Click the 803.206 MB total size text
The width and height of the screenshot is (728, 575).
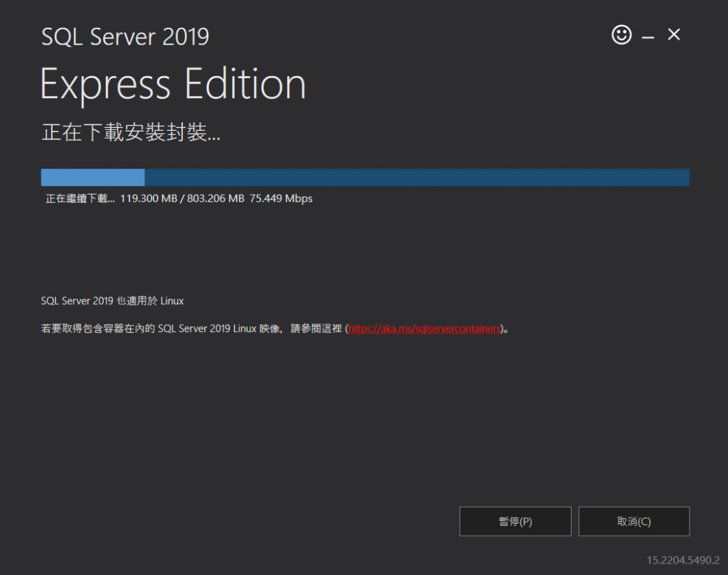(215, 198)
